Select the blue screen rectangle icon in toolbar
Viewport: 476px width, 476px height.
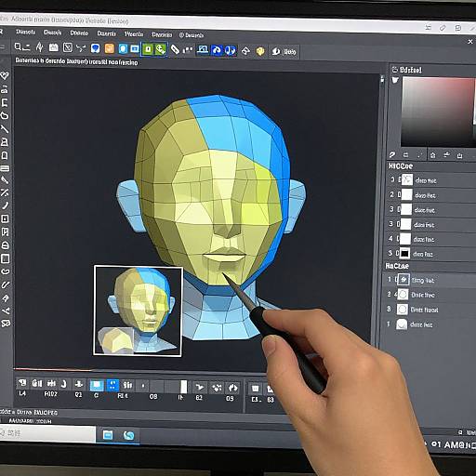[135, 49]
